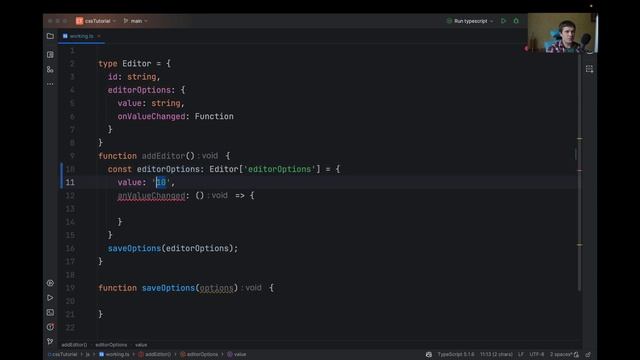Click the lock read-only status bar icon
Viewport: 640px width, 360px height.
[588, 354]
